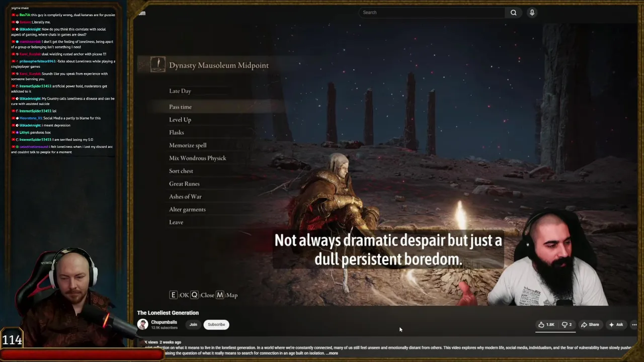Select Great Runes menu entry
The width and height of the screenshot is (644, 362).
click(184, 184)
